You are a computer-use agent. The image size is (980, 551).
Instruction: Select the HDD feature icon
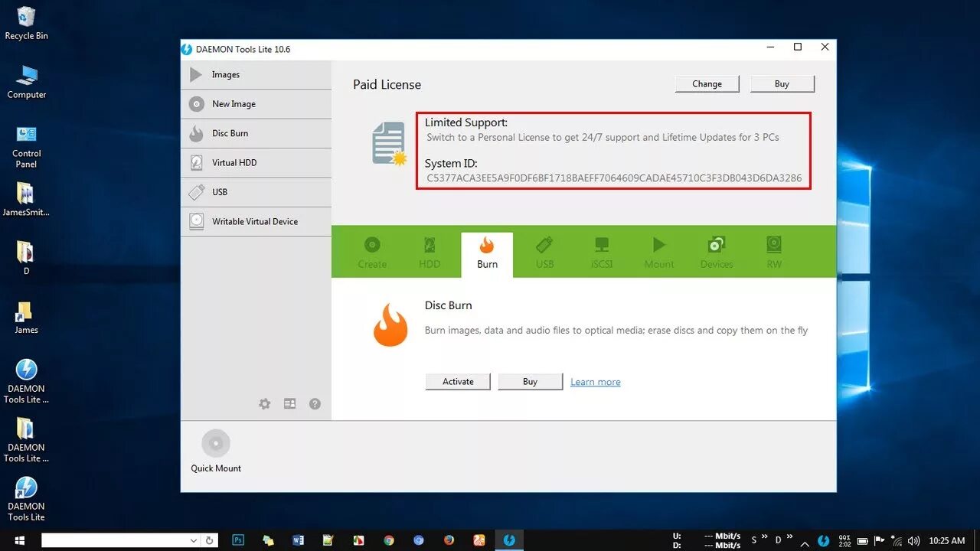pyautogui.click(x=430, y=253)
